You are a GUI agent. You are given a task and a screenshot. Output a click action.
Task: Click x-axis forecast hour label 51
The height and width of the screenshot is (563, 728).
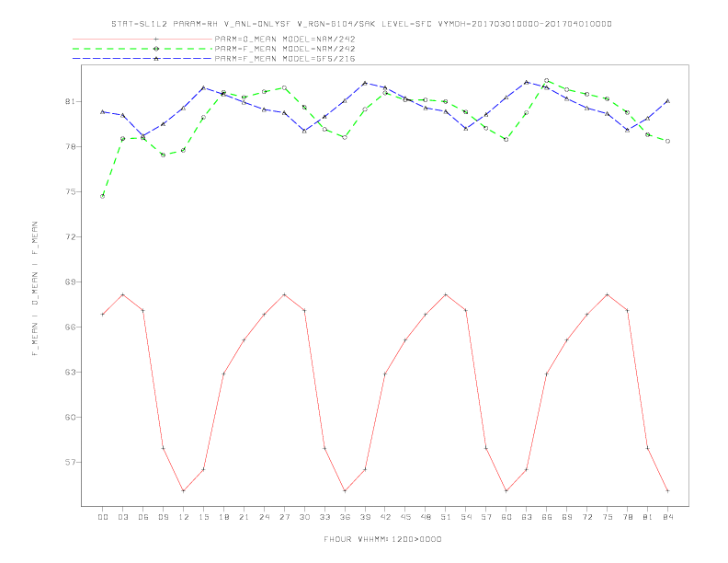tap(446, 517)
